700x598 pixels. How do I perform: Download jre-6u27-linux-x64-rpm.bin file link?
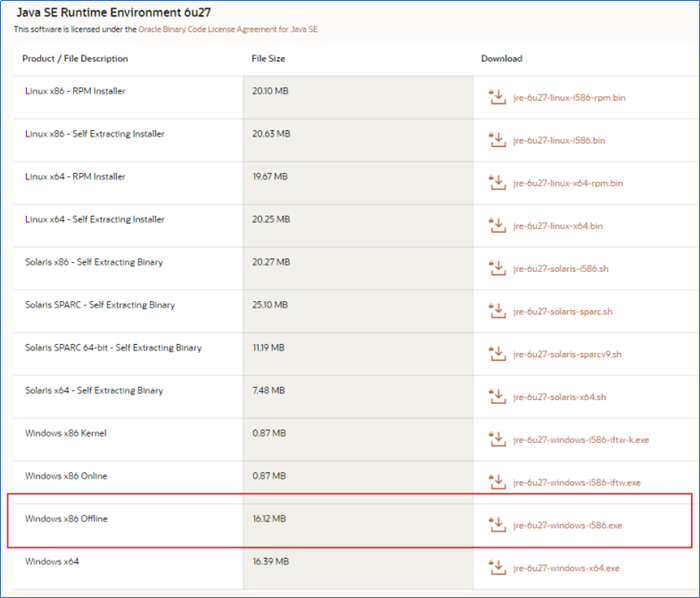click(568, 183)
